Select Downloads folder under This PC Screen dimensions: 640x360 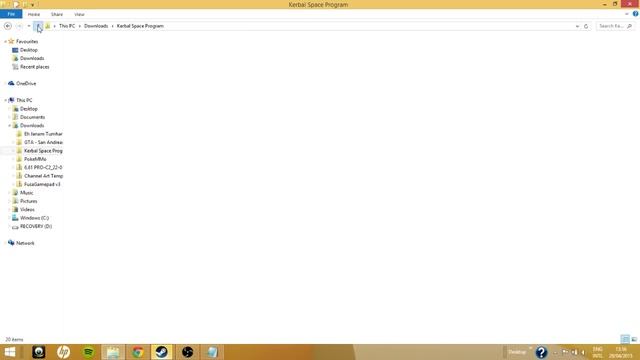click(32, 126)
